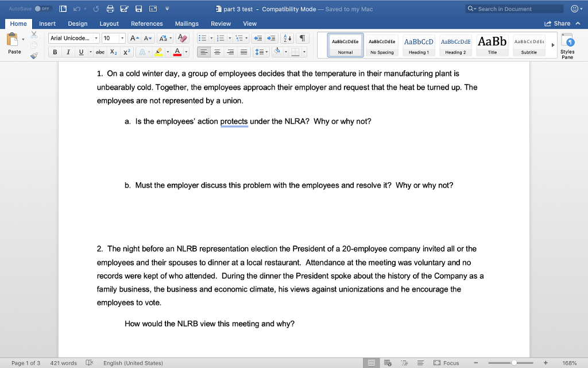Center align the text
The height and width of the screenshot is (368, 588).
217,52
